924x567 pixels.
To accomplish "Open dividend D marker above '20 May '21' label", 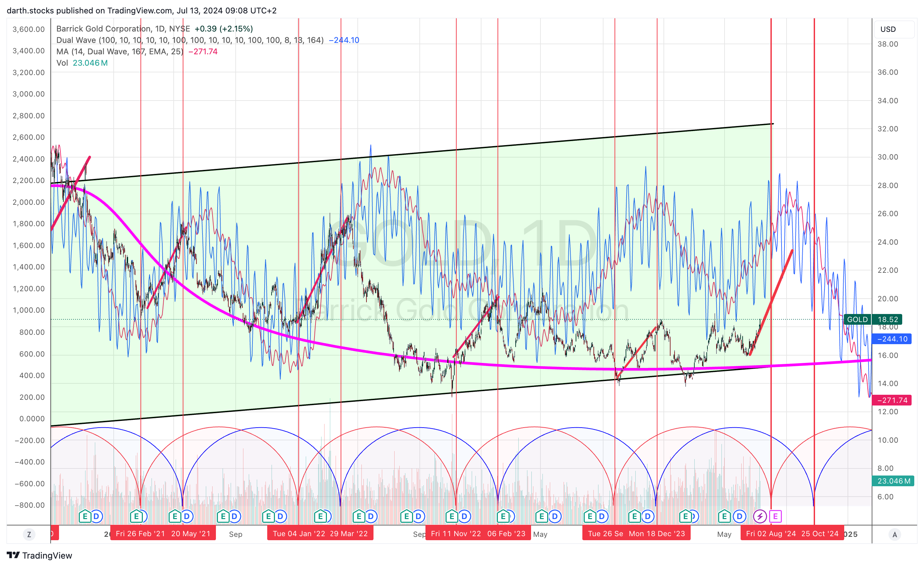I will coord(186,516).
